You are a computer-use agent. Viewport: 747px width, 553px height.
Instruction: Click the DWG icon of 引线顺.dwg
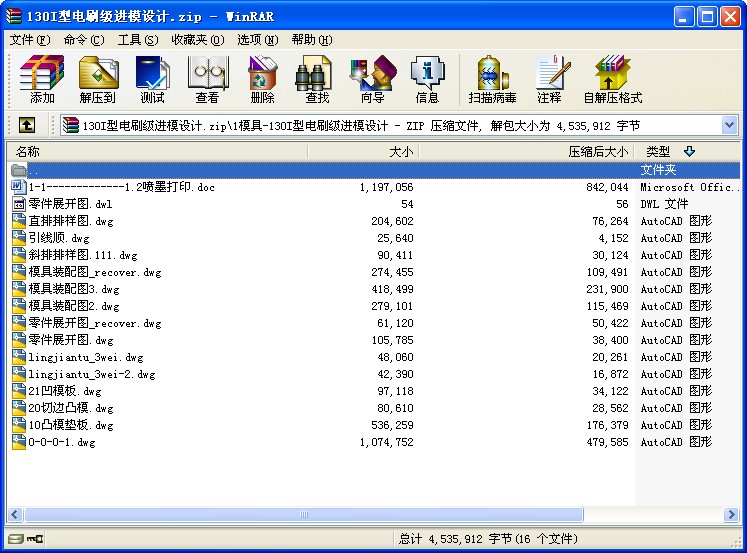tap(19, 238)
